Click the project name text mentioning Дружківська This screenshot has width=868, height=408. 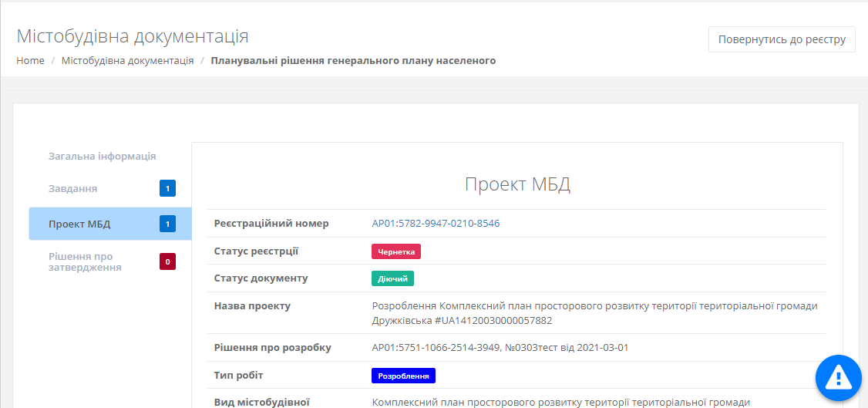click(x=594, y=312)
